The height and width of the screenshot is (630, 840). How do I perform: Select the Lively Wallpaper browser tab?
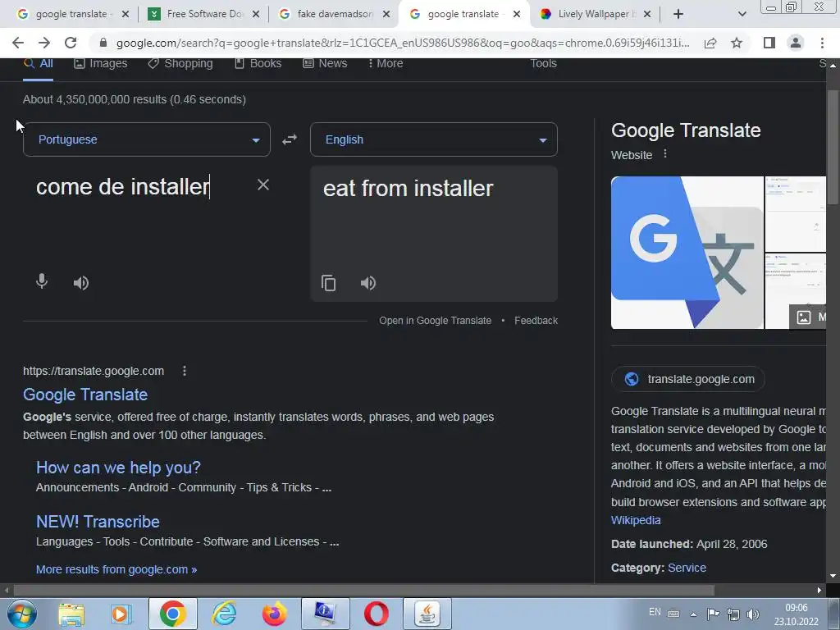pyautogui.click(x=595, y=14)
